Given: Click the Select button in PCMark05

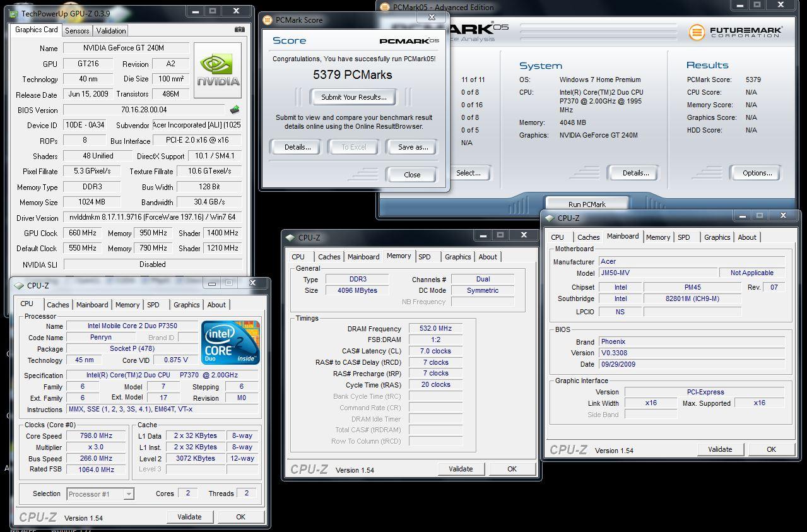Looking at the screenshot, I should [x=468, y=173].
